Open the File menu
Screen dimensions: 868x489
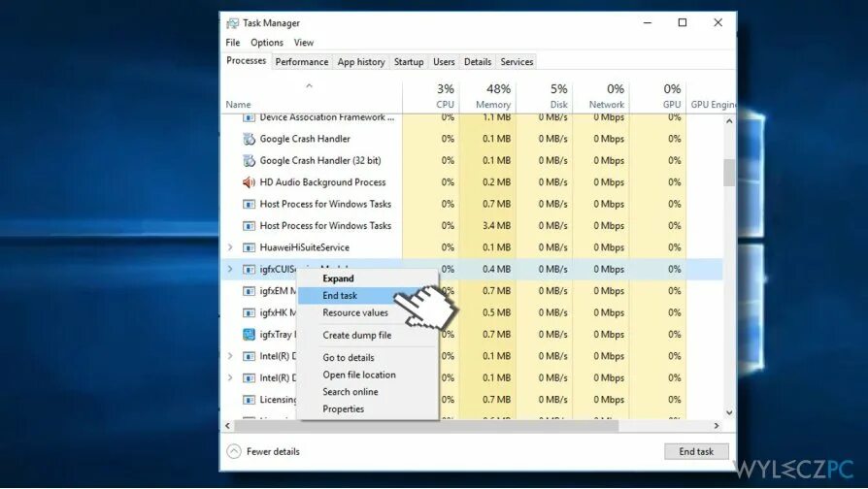point(232,43)
